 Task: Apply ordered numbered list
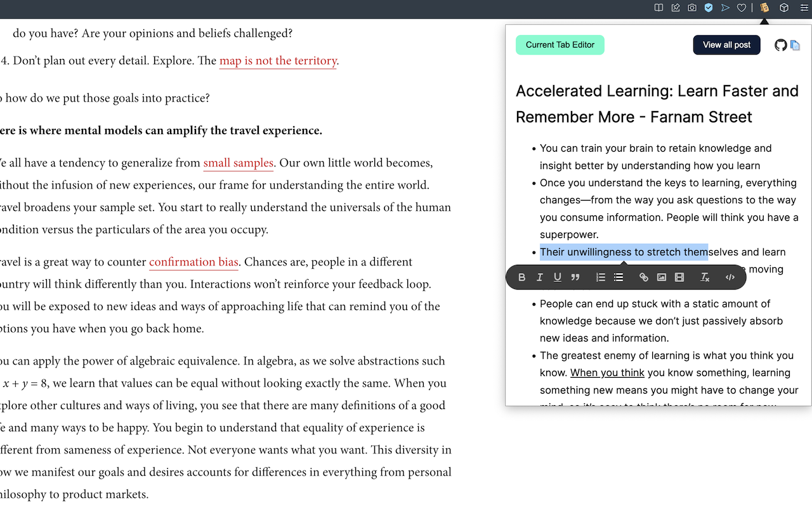[601, 277]
